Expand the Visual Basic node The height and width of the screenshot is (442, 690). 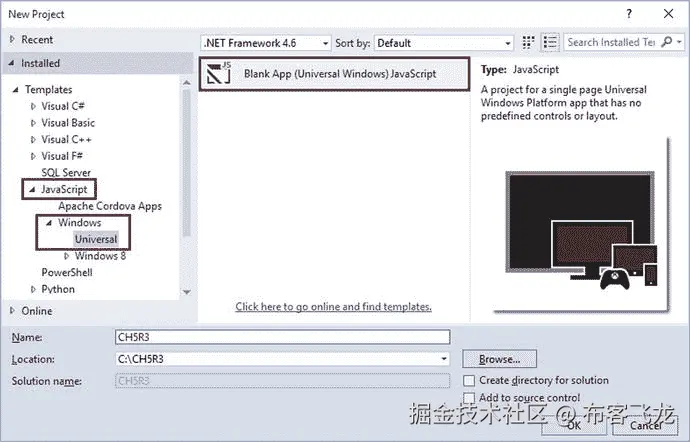click(x=33, y=123)
